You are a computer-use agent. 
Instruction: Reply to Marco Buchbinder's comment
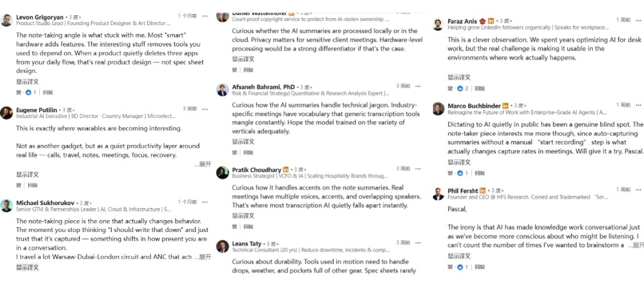(x=479, y=173)
